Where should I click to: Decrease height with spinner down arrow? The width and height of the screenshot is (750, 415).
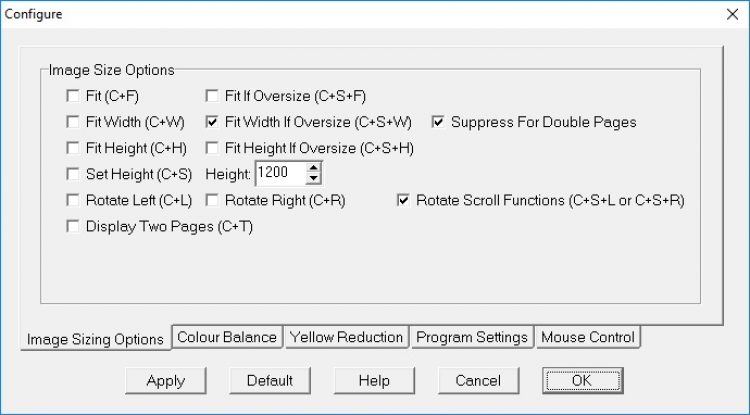[x=313, y=180]
